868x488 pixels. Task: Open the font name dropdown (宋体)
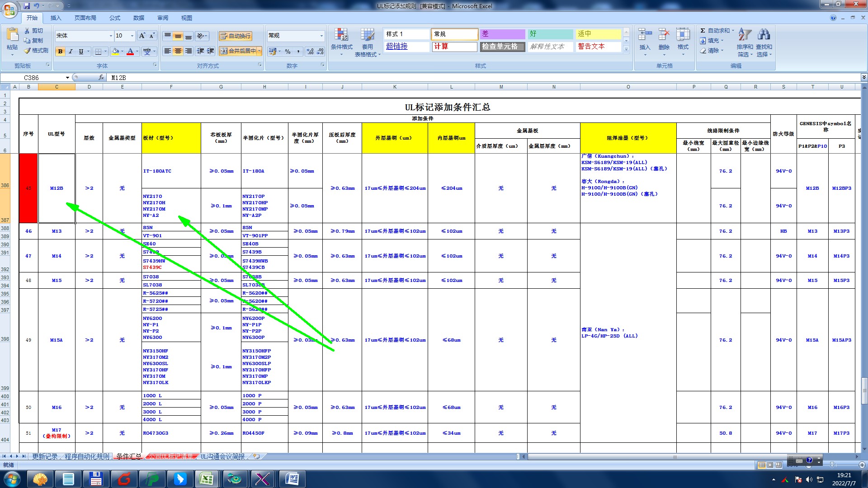111,36
